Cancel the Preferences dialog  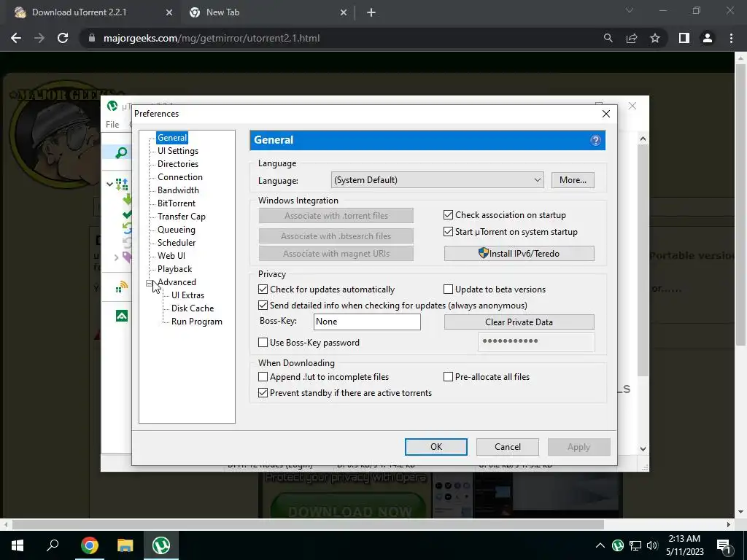[x=508, y=447]
